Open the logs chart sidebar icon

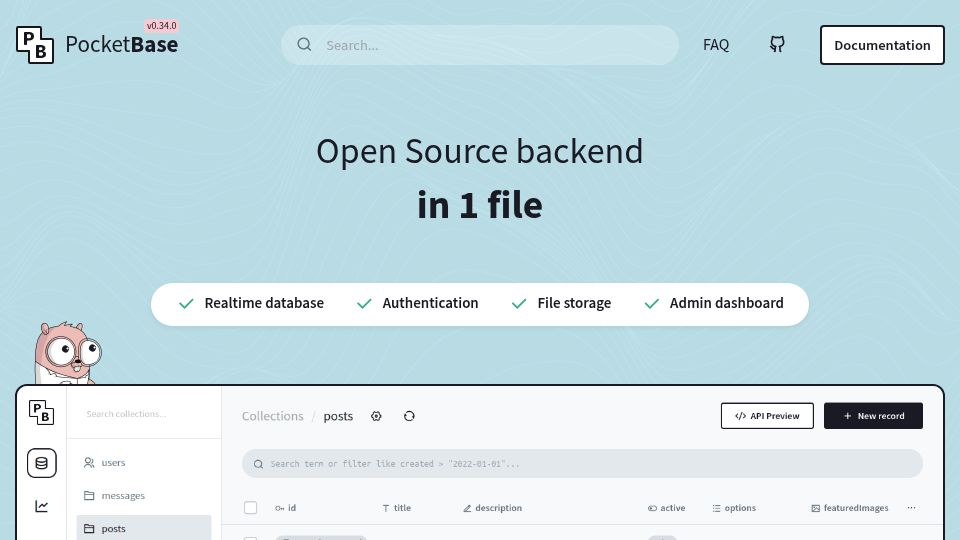[42, 506]
